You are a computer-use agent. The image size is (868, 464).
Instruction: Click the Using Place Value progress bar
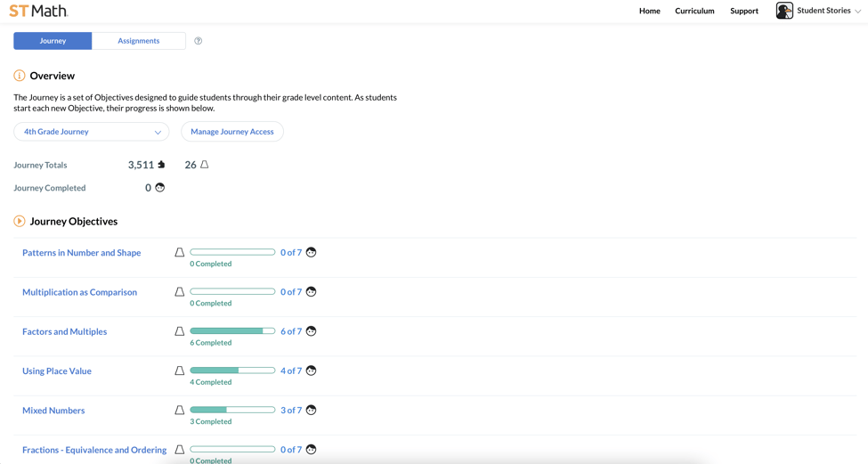pos(232,370)
